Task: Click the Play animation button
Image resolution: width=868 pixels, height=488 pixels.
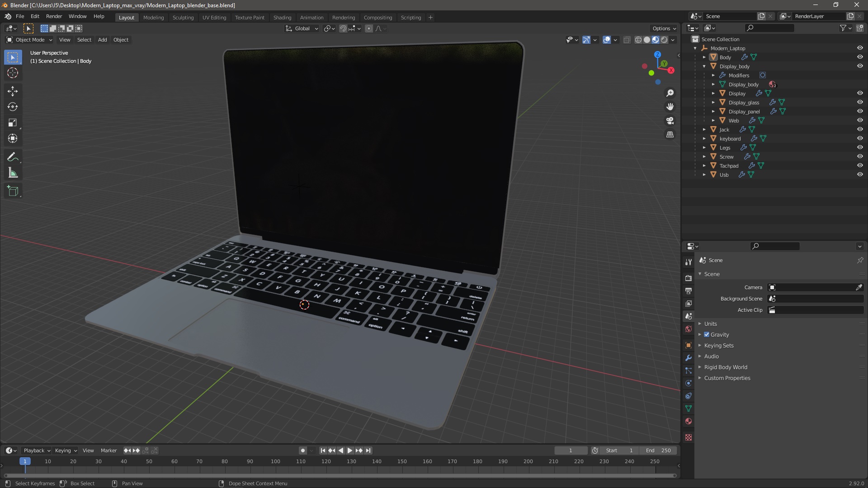Action: tap(349, 450)
